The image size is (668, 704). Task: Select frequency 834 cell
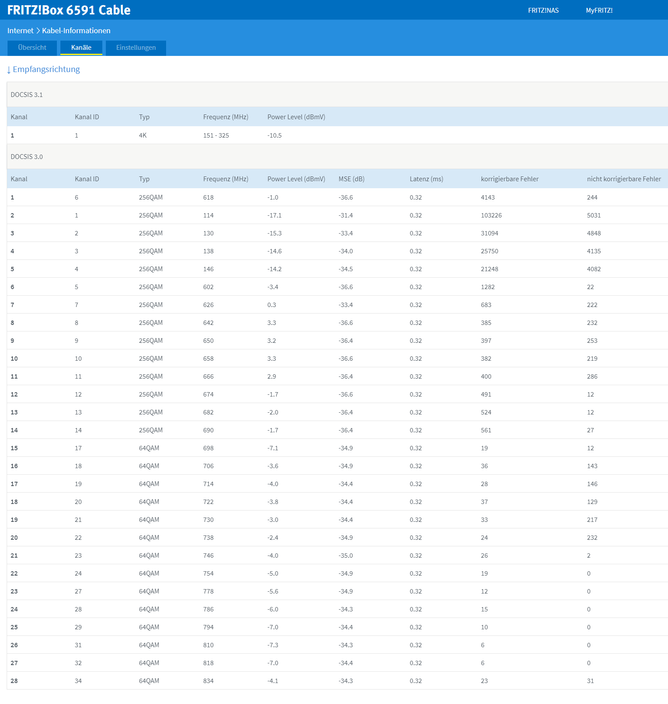coord(208,681)
